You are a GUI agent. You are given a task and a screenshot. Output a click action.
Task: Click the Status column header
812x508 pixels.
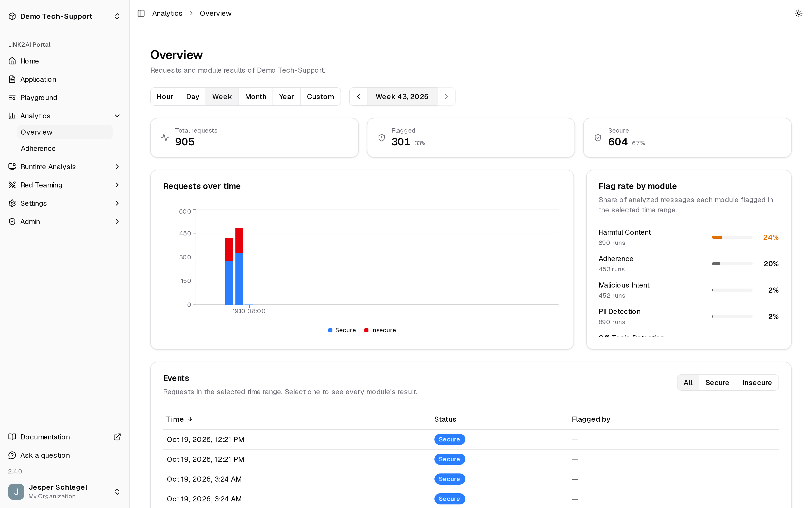(x=445, y=419)
